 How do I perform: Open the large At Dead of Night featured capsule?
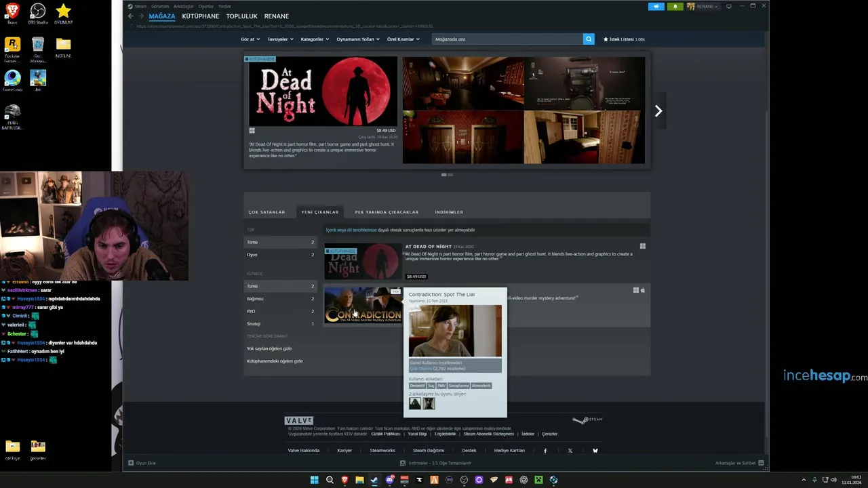coord(323,91)
